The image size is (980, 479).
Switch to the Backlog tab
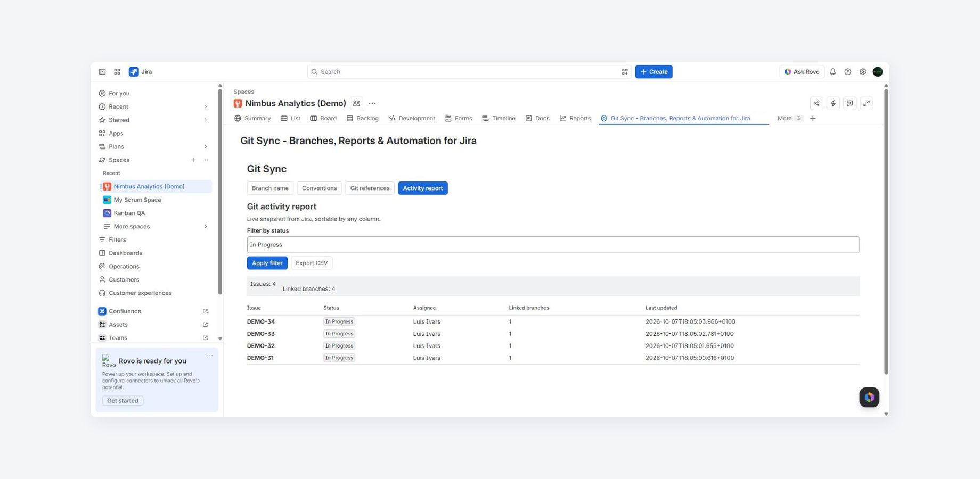click(x=362, y=118)
